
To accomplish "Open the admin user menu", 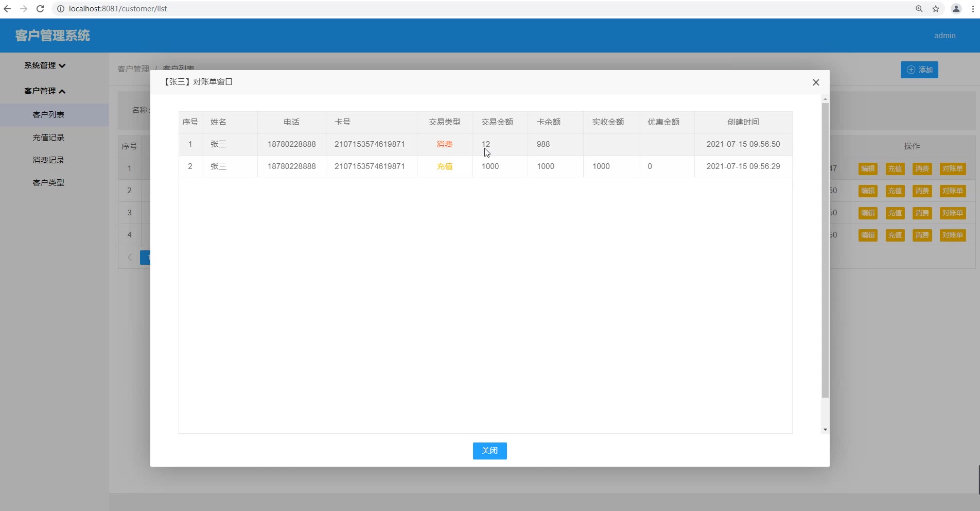I will [x=944, y=36].
